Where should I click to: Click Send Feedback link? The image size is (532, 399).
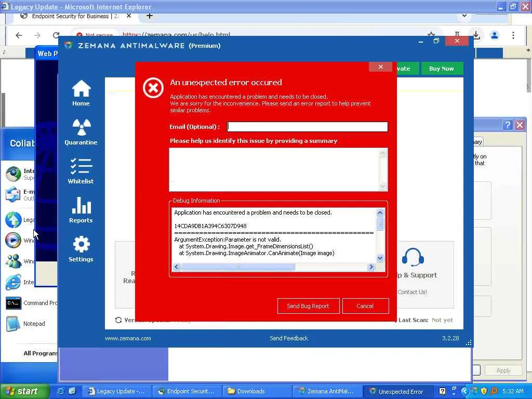click(289, 338)
